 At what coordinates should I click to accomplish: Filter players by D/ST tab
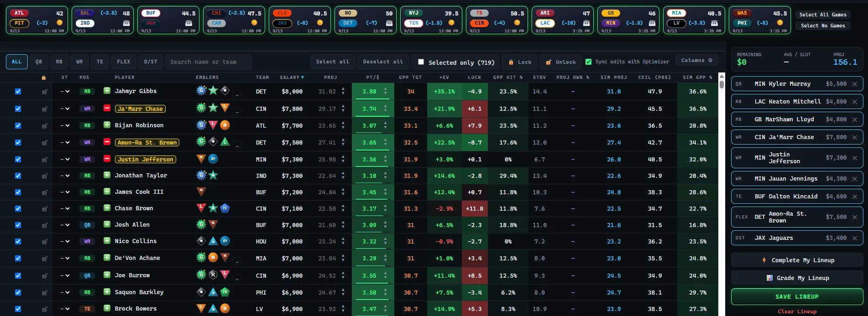coord(151,62)
